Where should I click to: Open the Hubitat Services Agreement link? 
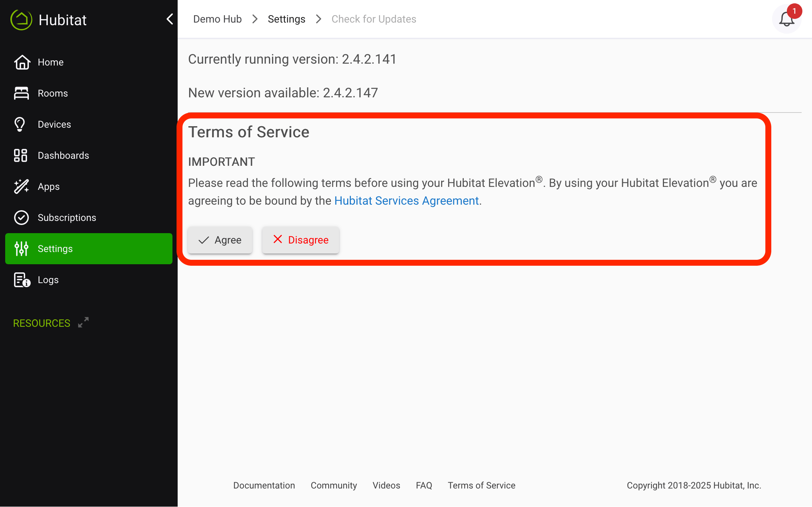tap(406, 201)
